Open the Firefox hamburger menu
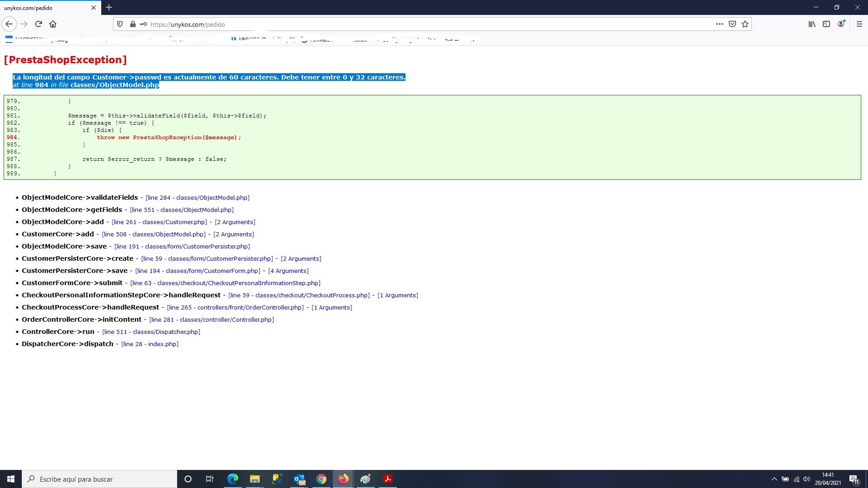Screen dimensions: 868x488 pyautogui.click(x=859, y=24)
